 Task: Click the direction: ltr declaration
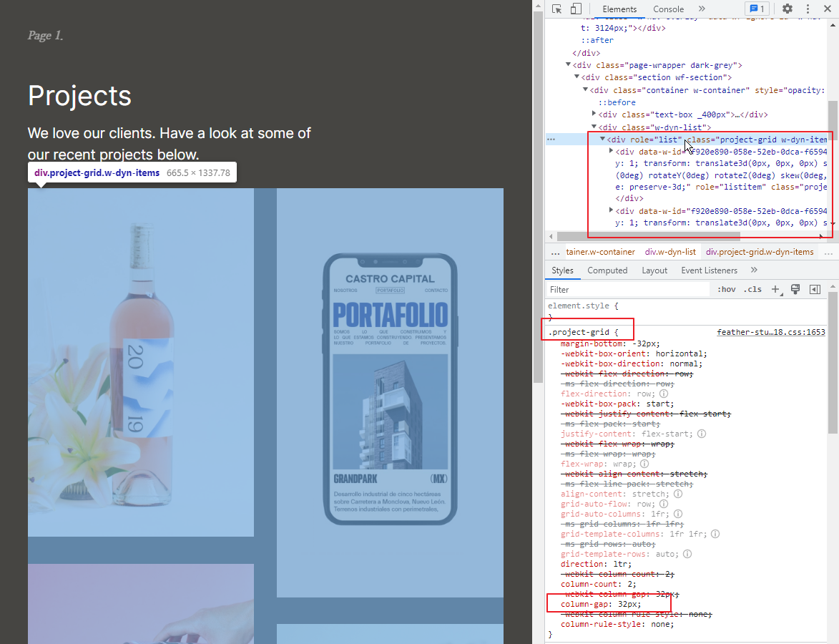[x=596, y=565]
